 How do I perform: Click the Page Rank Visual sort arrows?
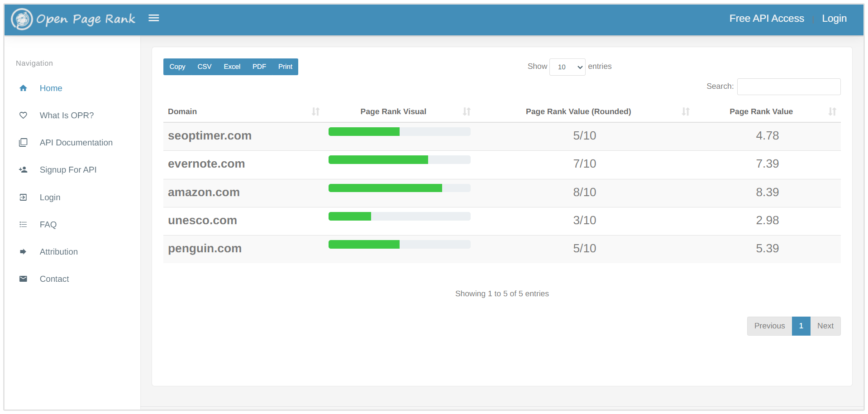pyautogui.click(x=467, y=111)
